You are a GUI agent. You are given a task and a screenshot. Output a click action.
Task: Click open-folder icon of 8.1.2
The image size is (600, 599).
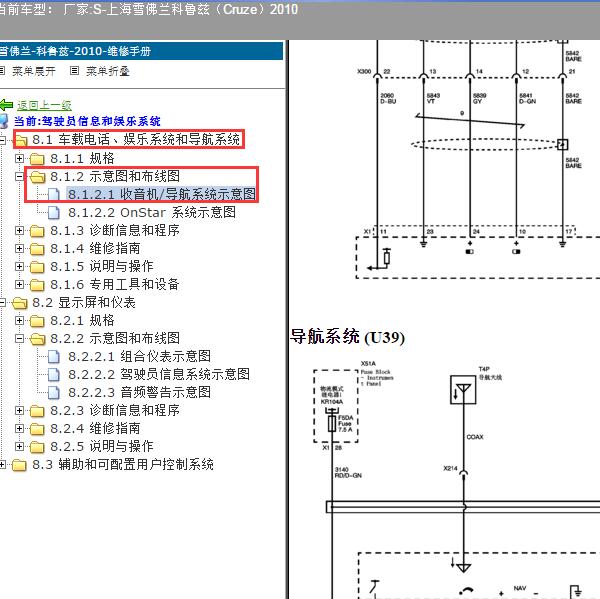coord(37,177)
